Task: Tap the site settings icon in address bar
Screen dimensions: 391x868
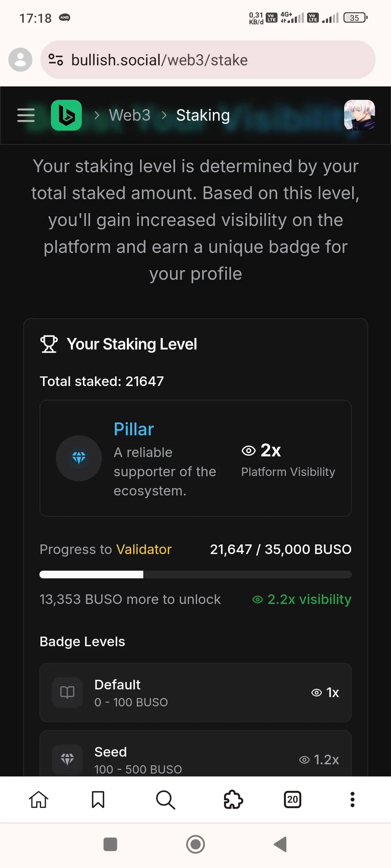Action: 56,60
